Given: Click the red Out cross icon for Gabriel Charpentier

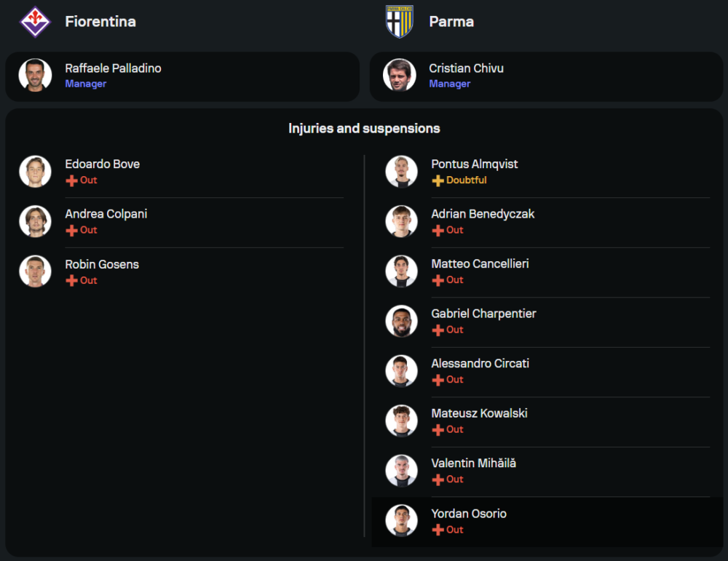Looking at the screenshot, I should (x=438, y=330).
